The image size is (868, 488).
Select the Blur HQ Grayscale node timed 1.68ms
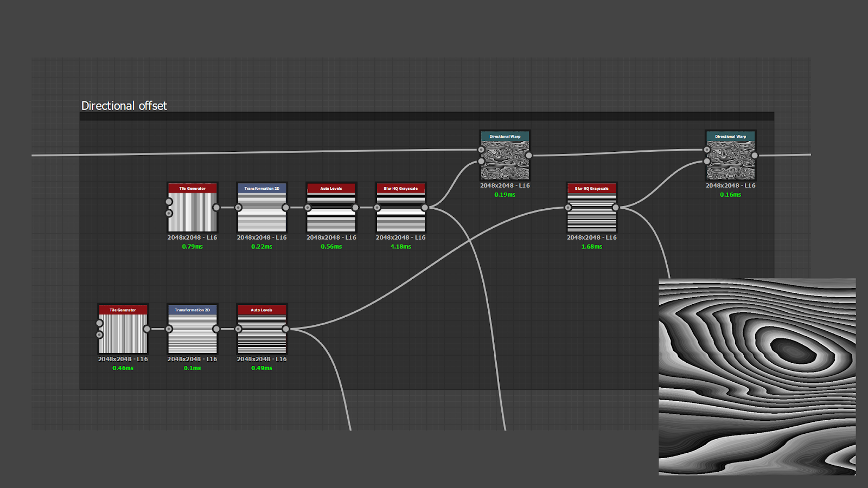(592, 207)
